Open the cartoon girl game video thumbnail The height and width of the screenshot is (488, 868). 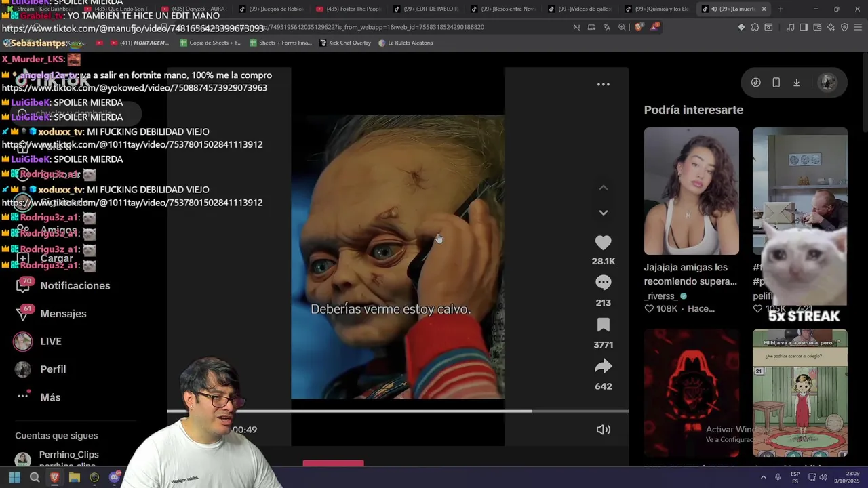(x=800, y=393)
